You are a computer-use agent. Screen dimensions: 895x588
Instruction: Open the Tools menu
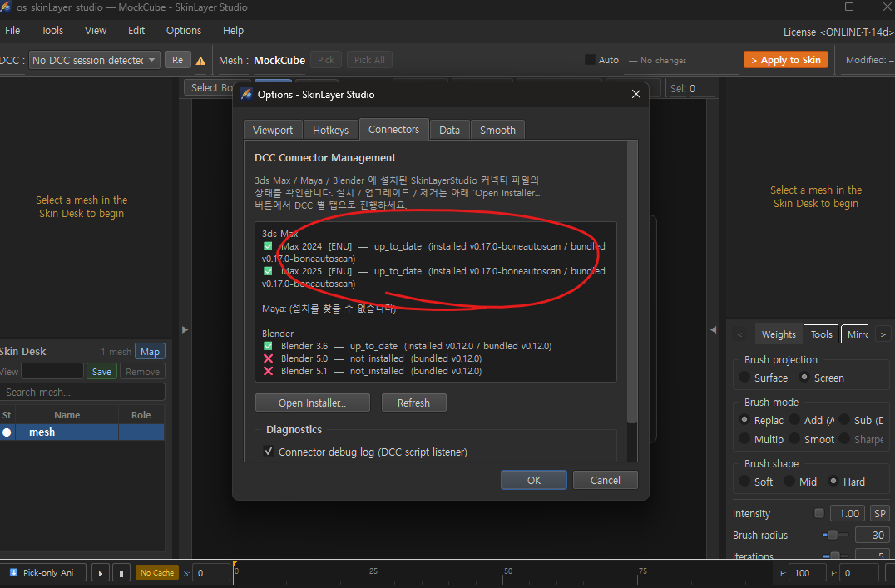(52, 30)
